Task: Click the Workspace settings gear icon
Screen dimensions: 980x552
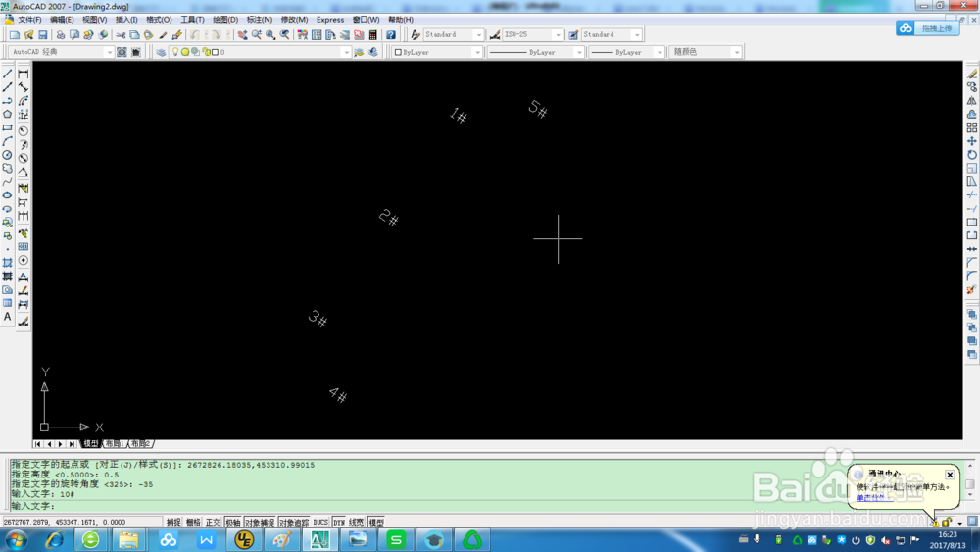Action: click(122, 52)
